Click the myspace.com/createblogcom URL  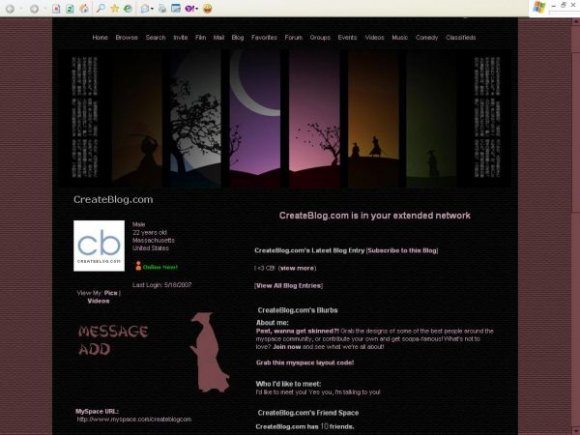click(x=134, y=419)
